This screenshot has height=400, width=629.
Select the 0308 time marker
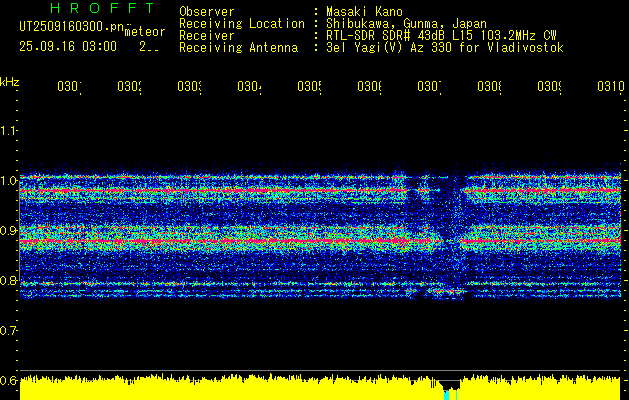[x=489, y=86]
